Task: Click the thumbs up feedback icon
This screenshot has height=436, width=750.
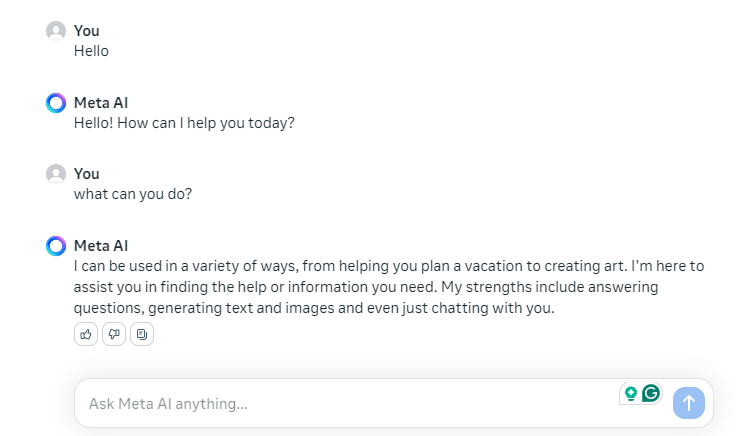Action: click(86, 334)
